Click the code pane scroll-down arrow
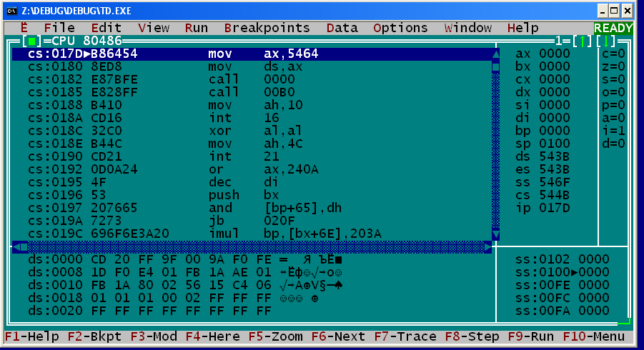This screenshot has height=350, width=644. coord(496,234)
